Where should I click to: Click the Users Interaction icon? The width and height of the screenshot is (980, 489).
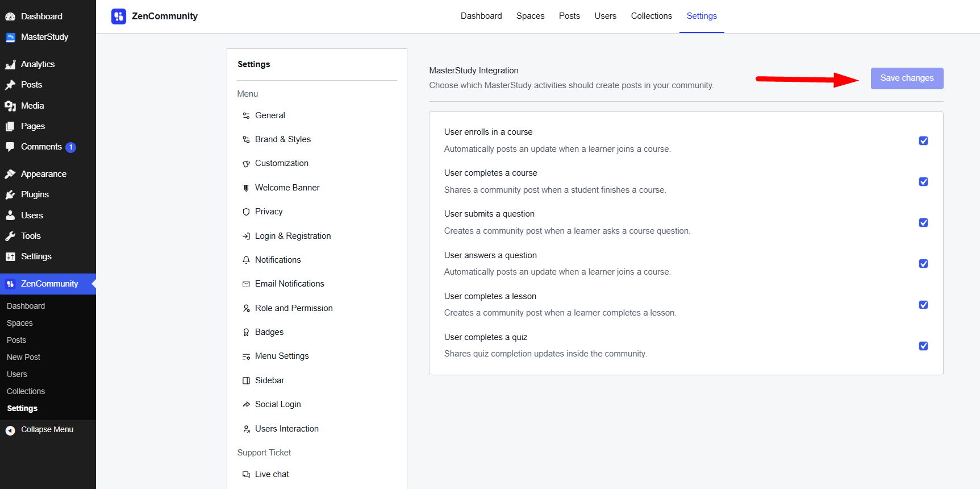246,429
